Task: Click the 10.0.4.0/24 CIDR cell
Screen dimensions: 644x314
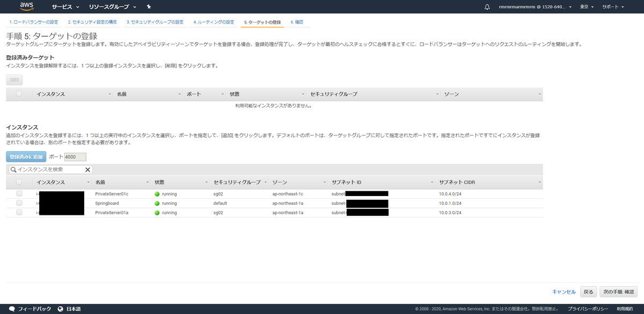Action: (450, 194)
